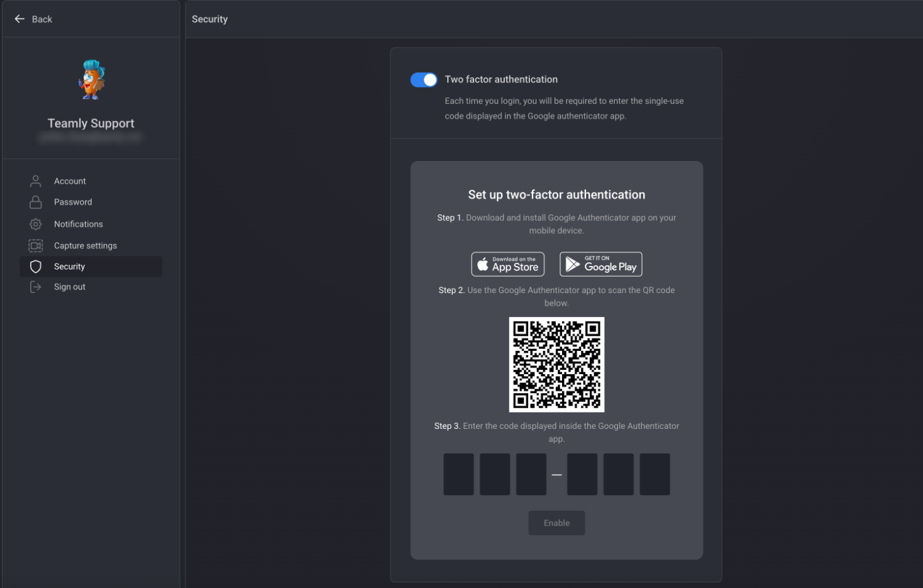Click the Sign out exit icon
Image resolution: width=923 pixels, height=588 pixels.
[x=36, y=287]
